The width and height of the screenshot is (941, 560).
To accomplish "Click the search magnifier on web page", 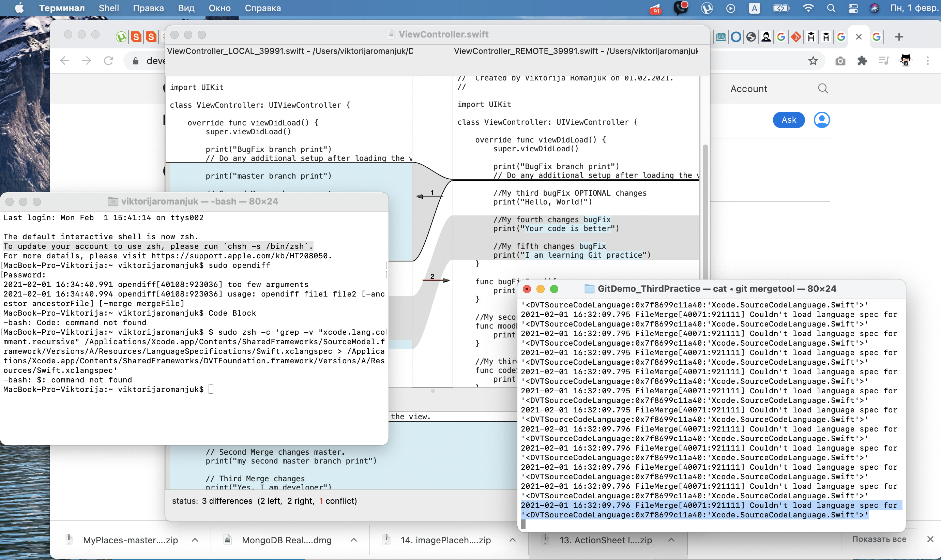I will coord(823,88).
